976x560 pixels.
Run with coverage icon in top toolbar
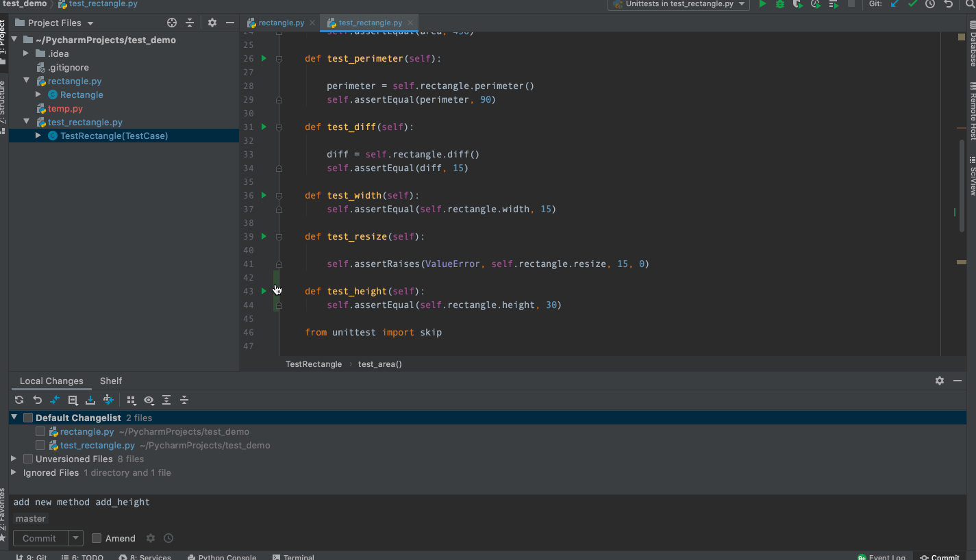798,4
